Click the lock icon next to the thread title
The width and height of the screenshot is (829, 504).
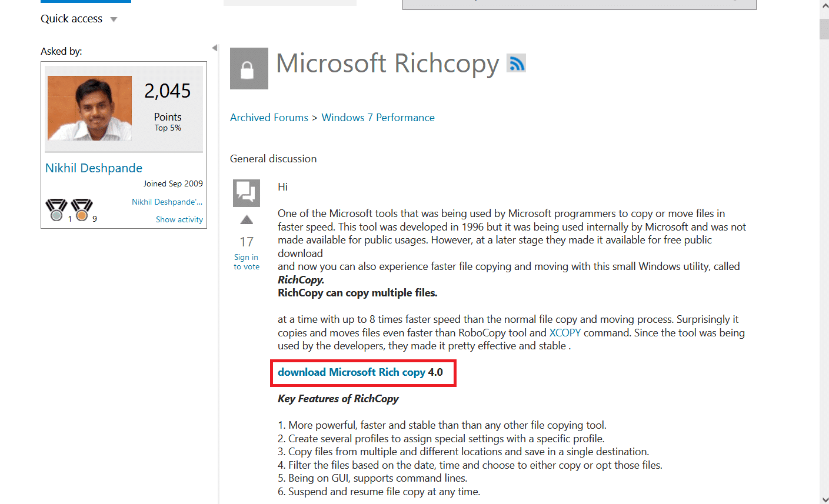[248, 68]
